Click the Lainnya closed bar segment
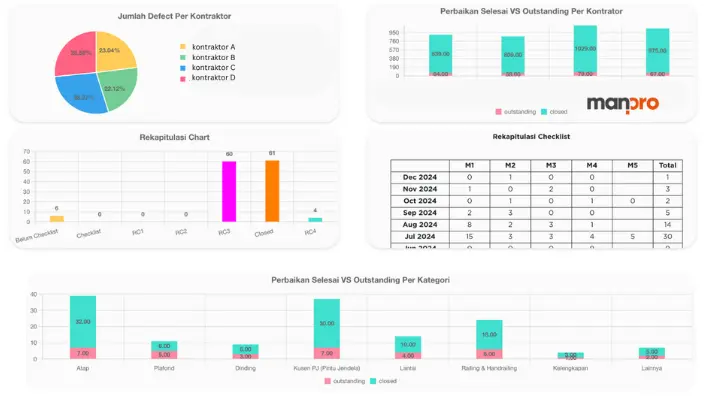710x399 pixels. point(652,352)
